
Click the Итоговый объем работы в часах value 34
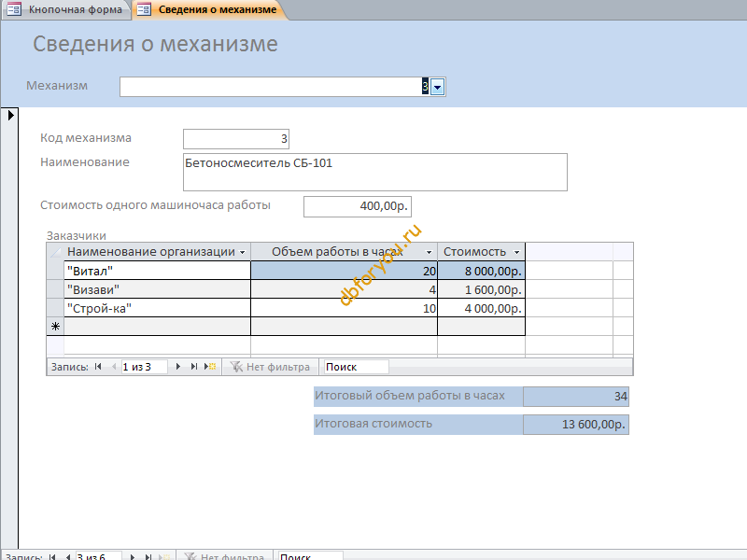coord(576,396)
